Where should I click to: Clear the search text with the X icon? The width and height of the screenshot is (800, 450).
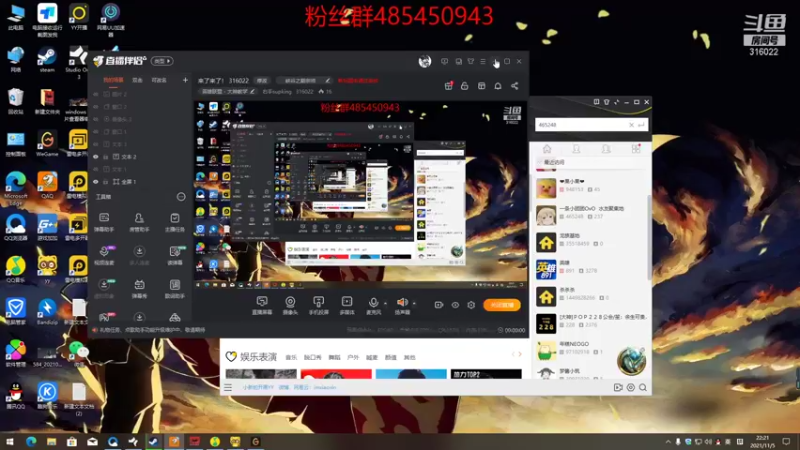click(631, 124)
